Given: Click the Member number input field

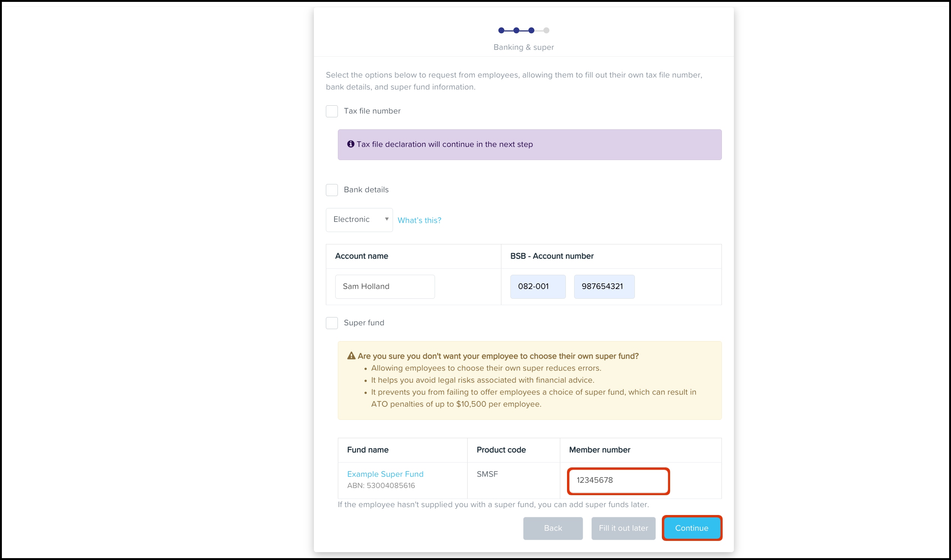Looking at the screenshot, I should tap(618, 481).
